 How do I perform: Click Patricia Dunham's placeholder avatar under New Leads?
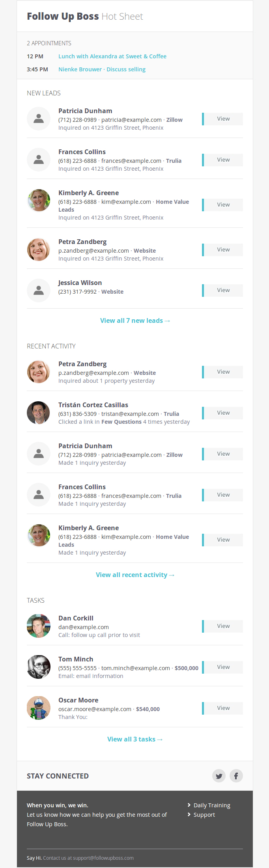pos(39,119)
